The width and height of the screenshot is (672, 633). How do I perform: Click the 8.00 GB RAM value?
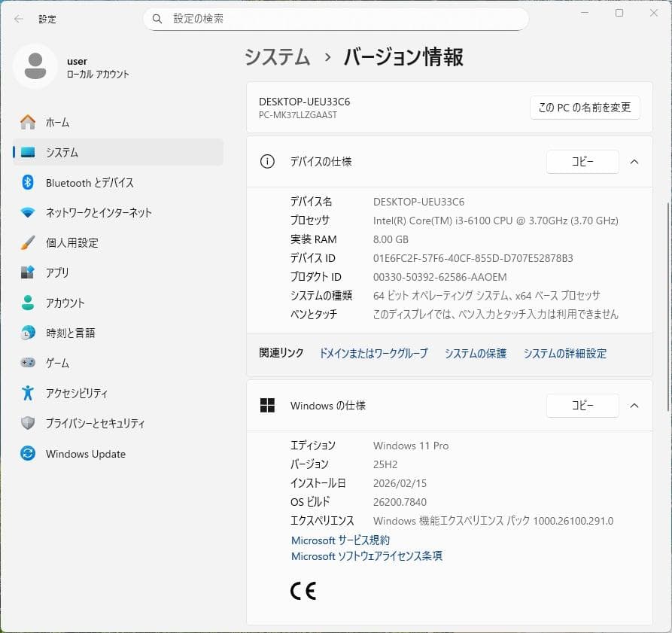391,239
